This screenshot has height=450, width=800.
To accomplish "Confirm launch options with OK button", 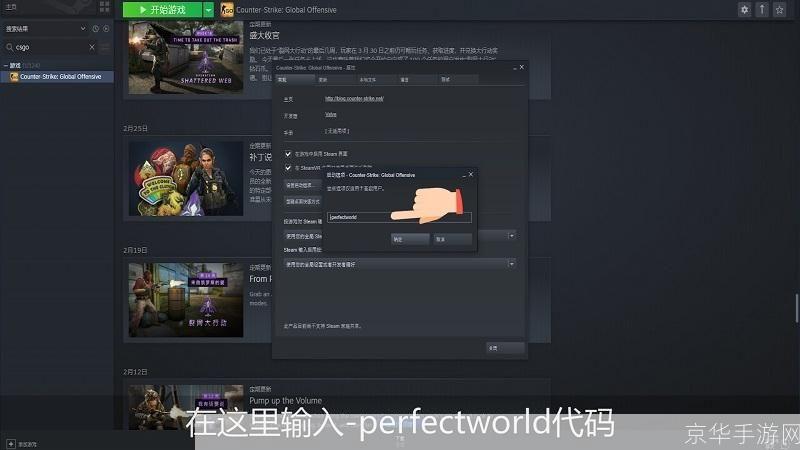I will point(410,239).
